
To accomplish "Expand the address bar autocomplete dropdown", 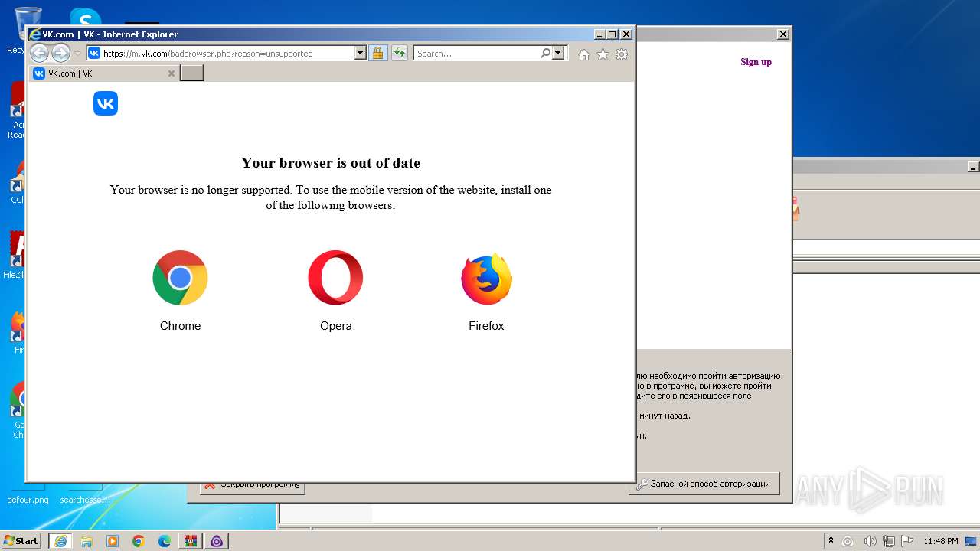I will [361, 54].
